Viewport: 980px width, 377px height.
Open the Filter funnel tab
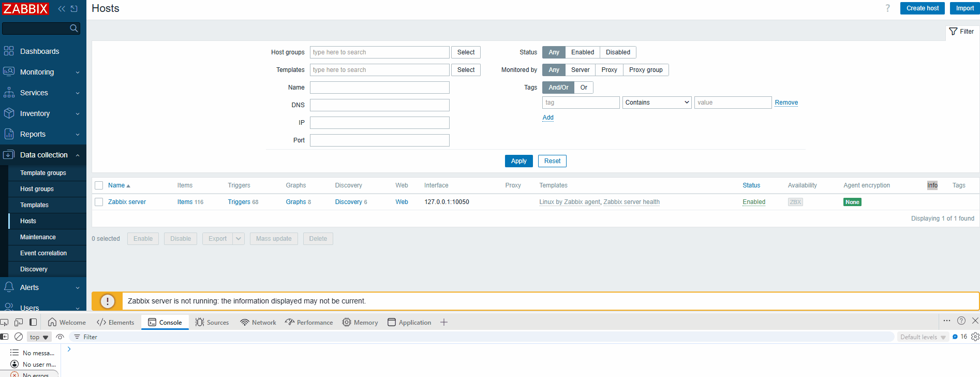pos(961,32)
